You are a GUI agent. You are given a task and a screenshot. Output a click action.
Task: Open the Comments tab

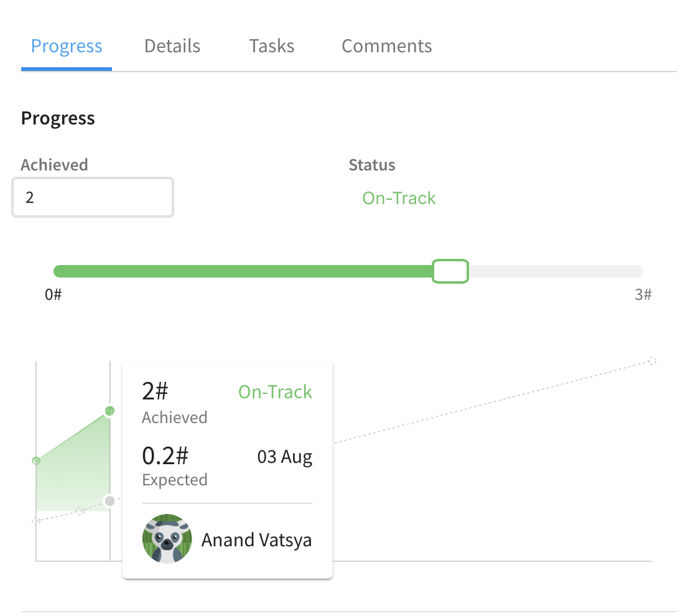[x=387, y=46]
